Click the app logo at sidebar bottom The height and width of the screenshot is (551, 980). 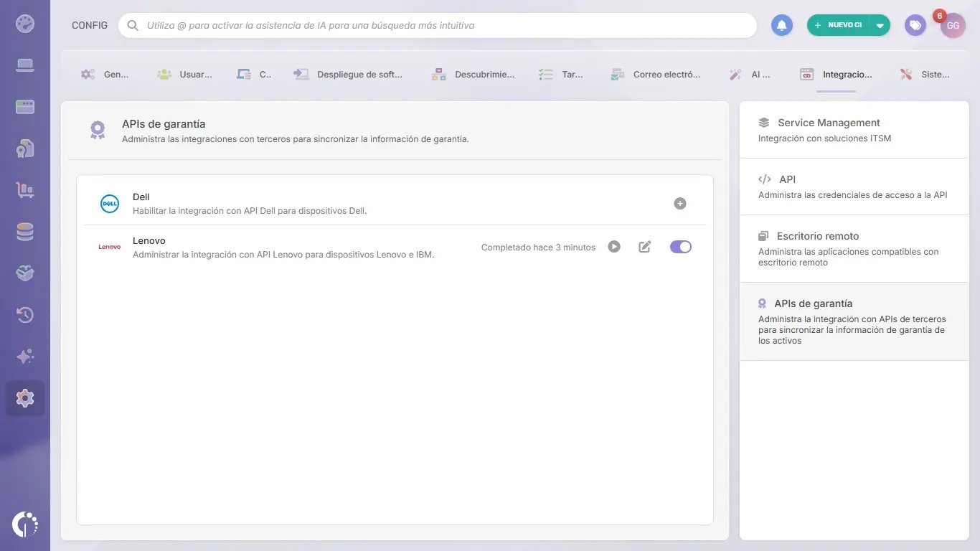[25, 524]
